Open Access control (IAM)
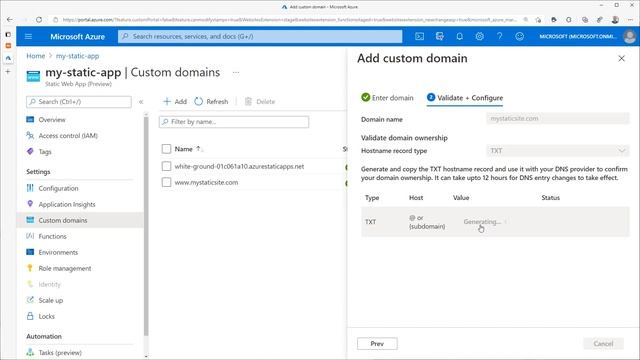640x360 pixels. [x=68, y=136]
